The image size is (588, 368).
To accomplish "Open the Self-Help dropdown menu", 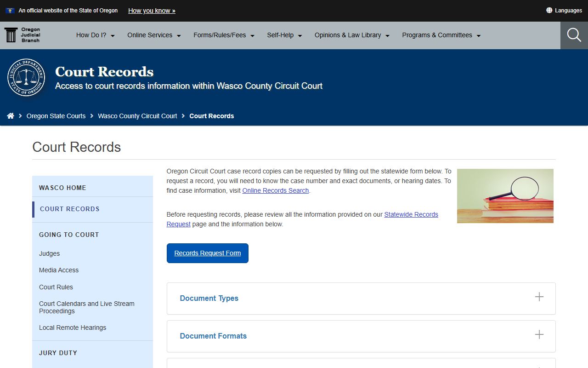I will coord(285,35).
